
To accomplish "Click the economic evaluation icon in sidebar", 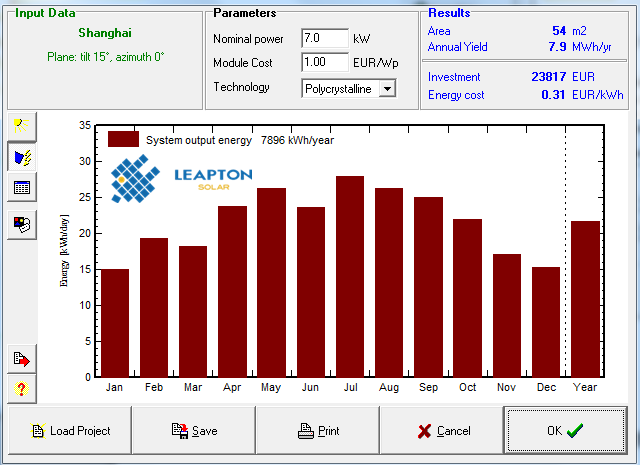I will point(22,223).
